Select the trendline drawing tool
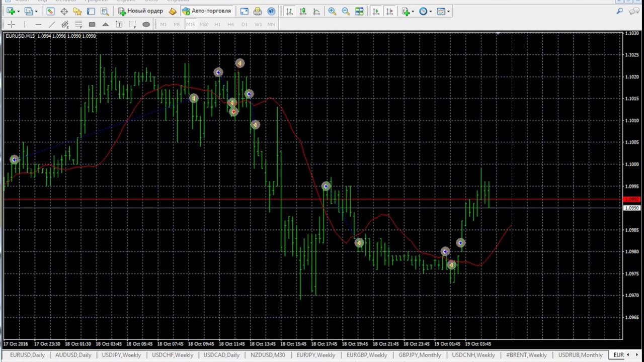Image resolution: width=644 pixels, height=362 pixels. 52,24
